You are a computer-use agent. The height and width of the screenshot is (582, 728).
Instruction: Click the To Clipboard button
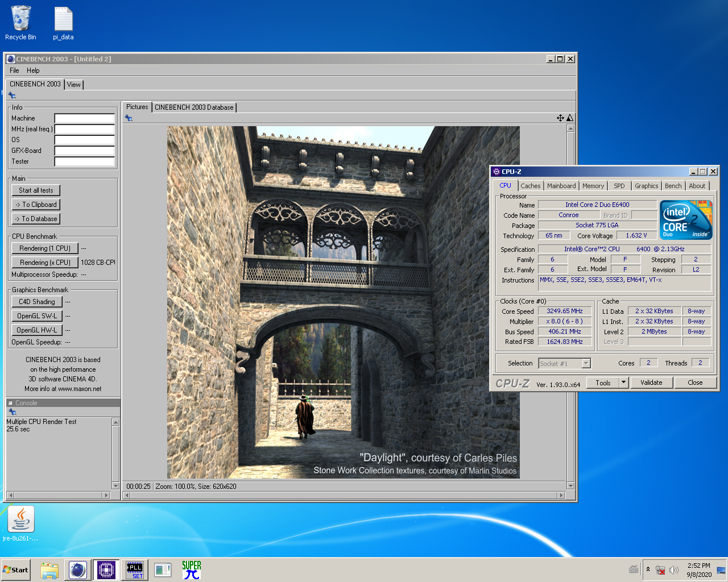point(36,205)
